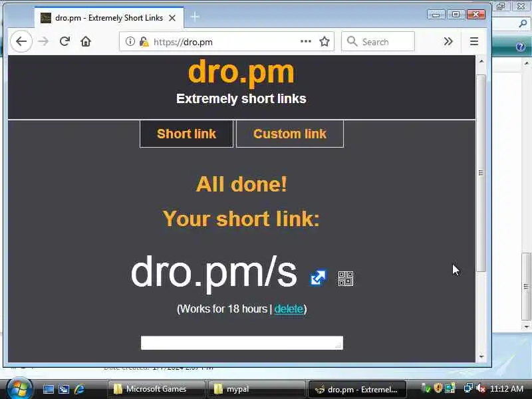Screen dimensions: 532x399
Task: Select the dro.pm - Extremely Short Links tab
Action: click(109, 18)
